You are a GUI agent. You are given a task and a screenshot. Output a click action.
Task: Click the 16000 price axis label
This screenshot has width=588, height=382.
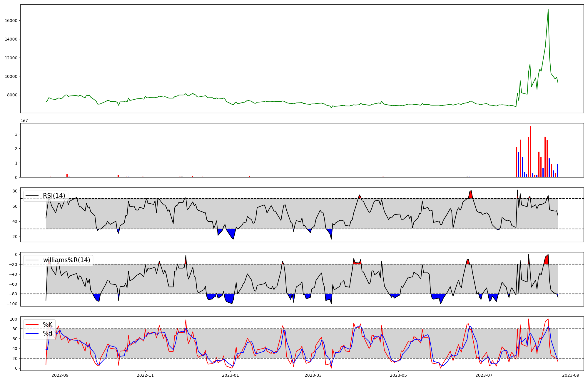tap(11, 21)
